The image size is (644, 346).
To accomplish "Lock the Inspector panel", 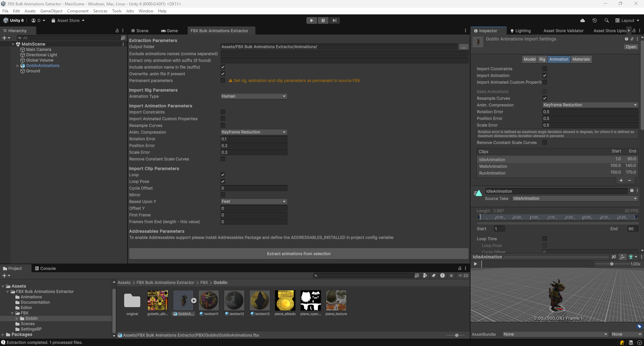I will point(634,31).
